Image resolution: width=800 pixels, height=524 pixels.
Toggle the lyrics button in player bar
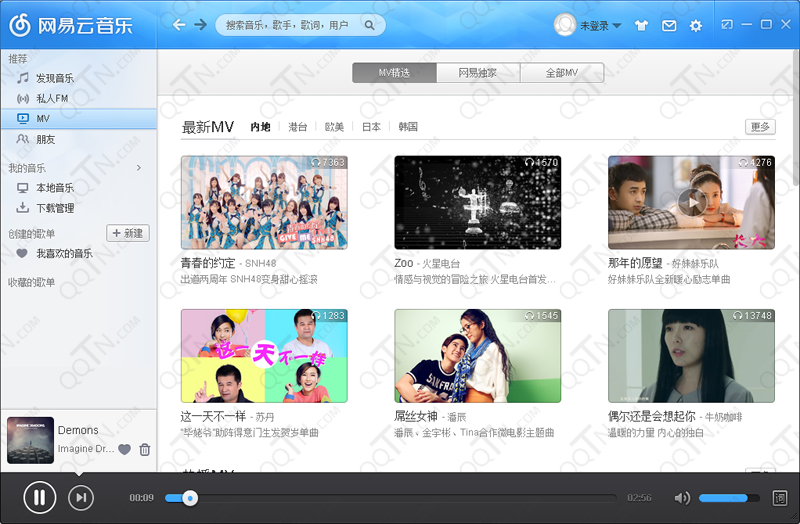(x=780, y=498)
